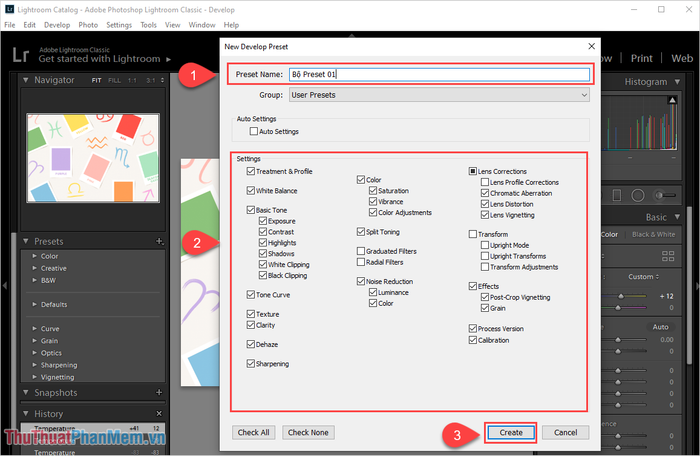
Task: Enable the Auto Settings checkbox
Action: pyautogui.click(x=253, y=131)
